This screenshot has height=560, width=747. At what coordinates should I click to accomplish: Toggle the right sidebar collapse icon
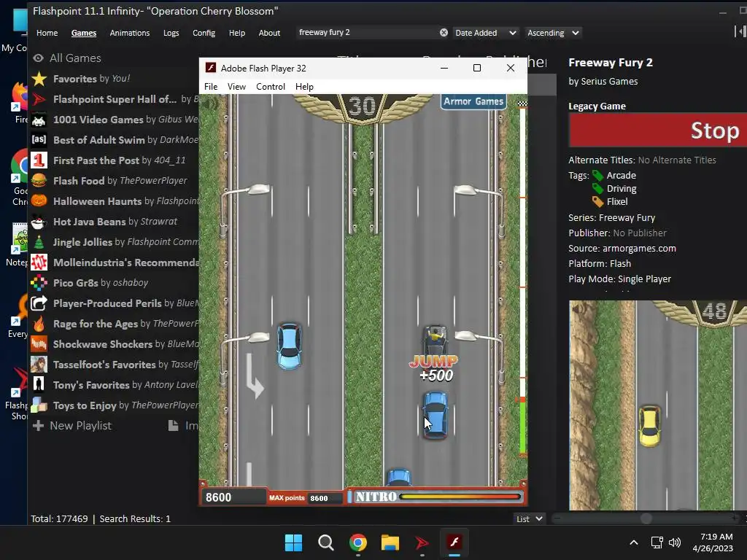(x=740, y=32)
